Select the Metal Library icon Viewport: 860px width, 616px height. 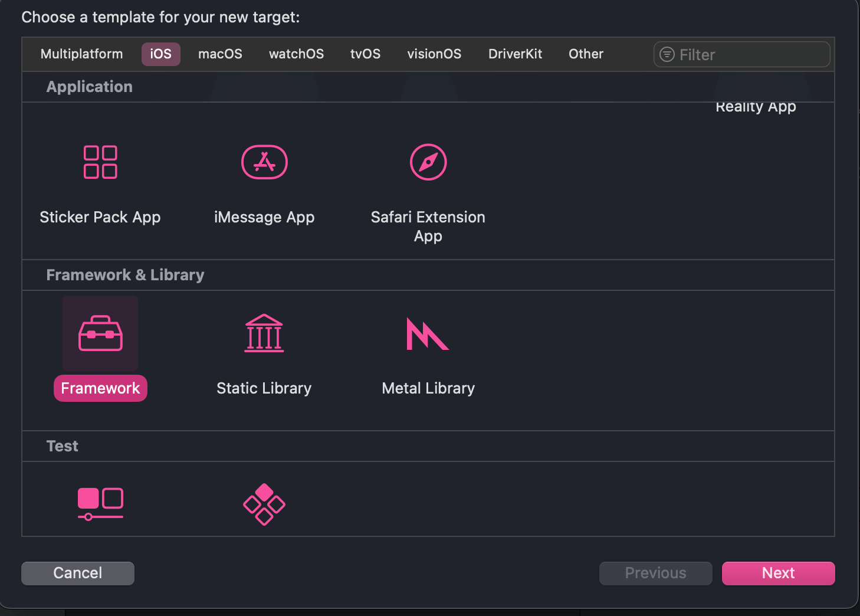coord(428,334)
